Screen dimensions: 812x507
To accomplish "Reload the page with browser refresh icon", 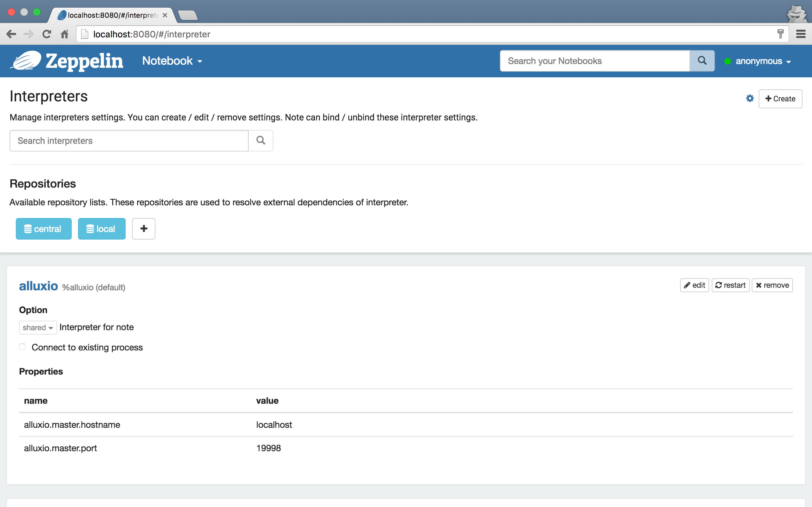I will coord(47,34).
